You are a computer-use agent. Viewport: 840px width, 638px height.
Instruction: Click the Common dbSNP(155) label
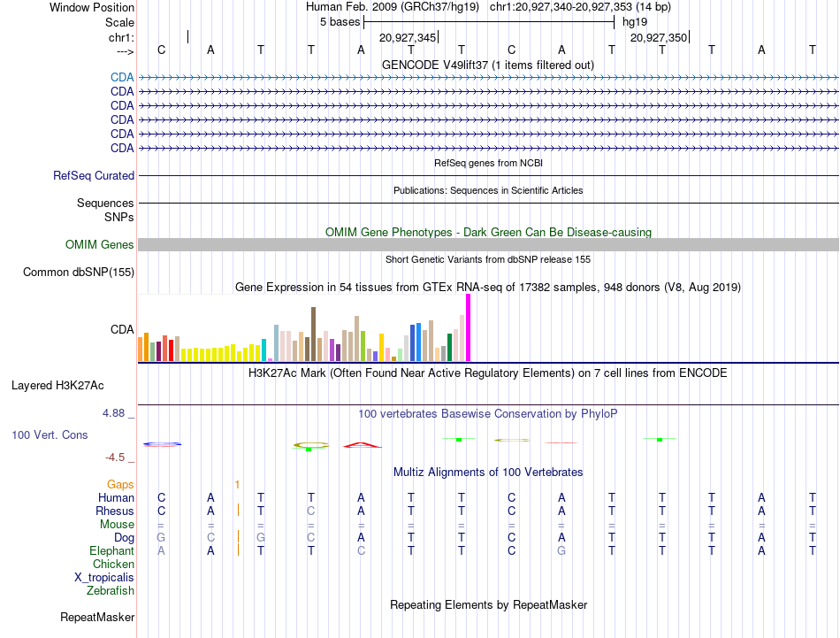79,272
